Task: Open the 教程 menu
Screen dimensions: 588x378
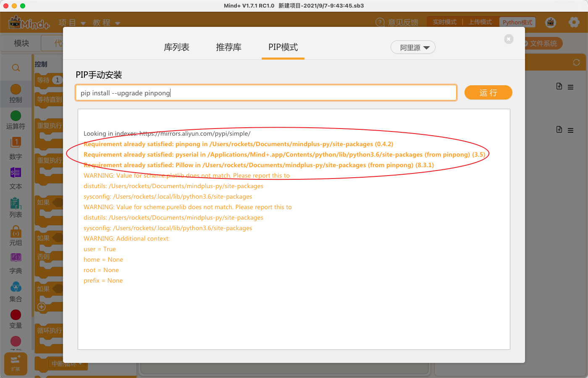Action: pos(106,23)
